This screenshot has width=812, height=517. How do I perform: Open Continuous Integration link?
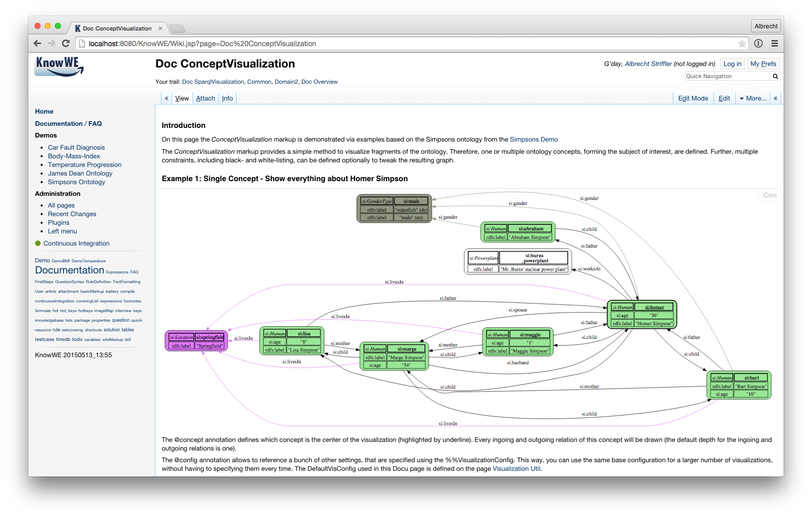click(77, 244)
